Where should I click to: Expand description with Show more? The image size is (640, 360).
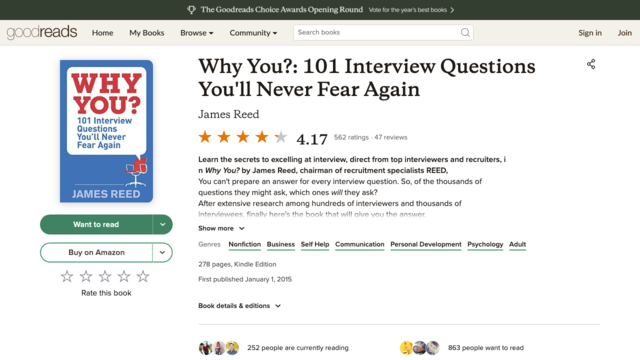(221, 228)
